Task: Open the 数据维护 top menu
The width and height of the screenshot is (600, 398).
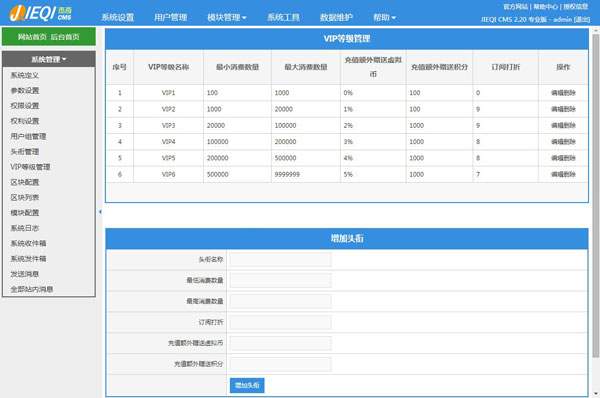Action: (x=336, y=17)
